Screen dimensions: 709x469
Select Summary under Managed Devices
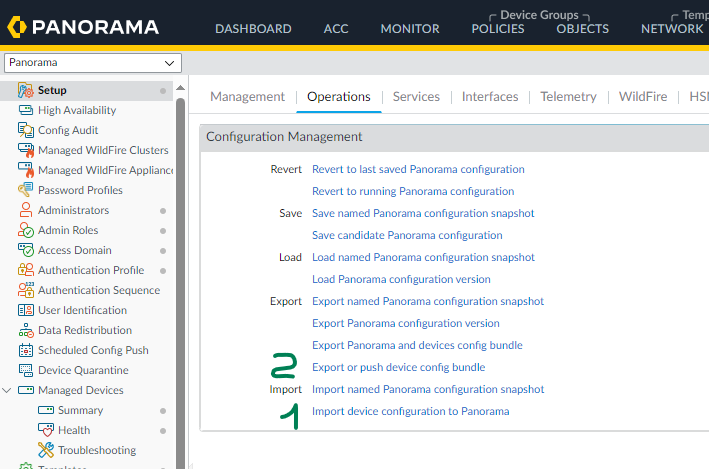click(80, 410)
